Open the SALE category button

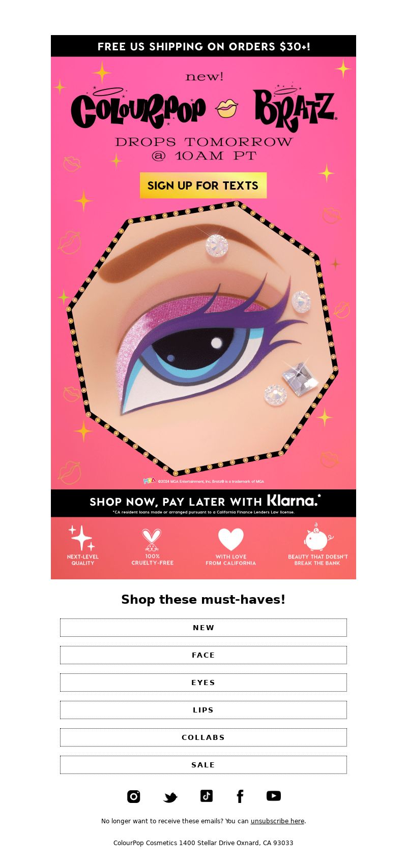[203, 765]
